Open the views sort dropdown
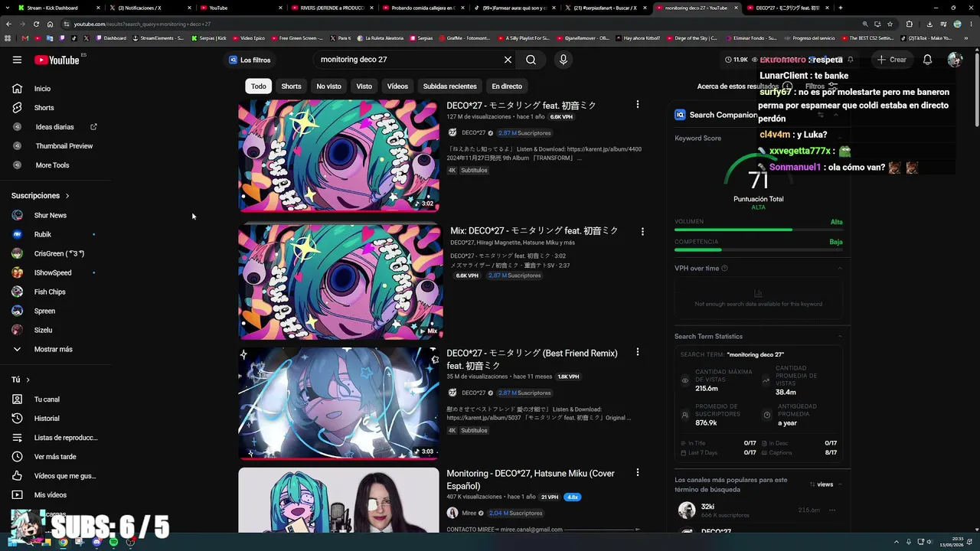The width and height of the screenshot is (980, 551). point(822,484)
